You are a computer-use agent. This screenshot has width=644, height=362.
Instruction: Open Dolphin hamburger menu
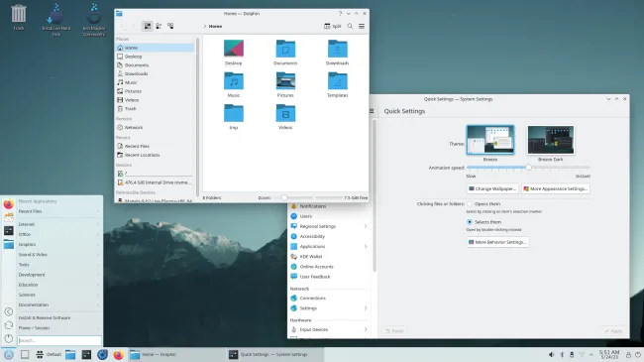[362, 26]
